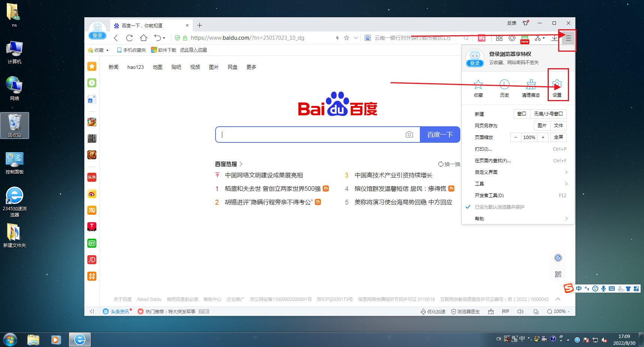Click the undo/restore closed tab icon
644x347 pixels.
pyautogui.click(x=157, y=38)
